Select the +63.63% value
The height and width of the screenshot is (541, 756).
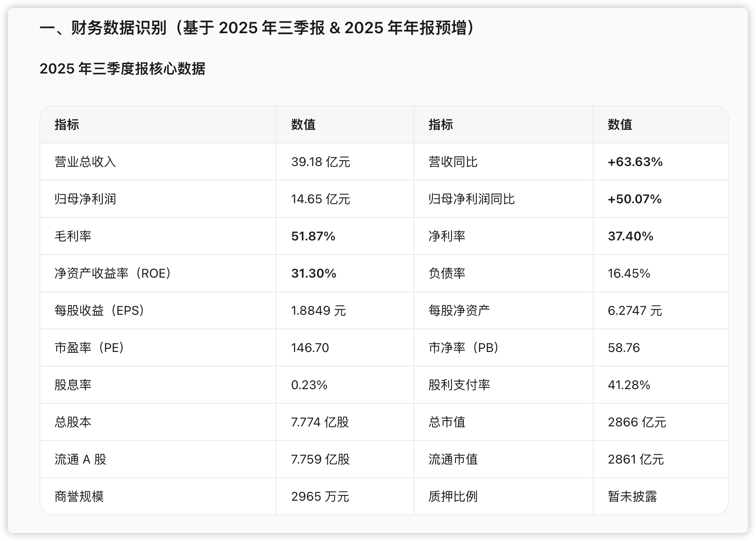pos(635,162)
